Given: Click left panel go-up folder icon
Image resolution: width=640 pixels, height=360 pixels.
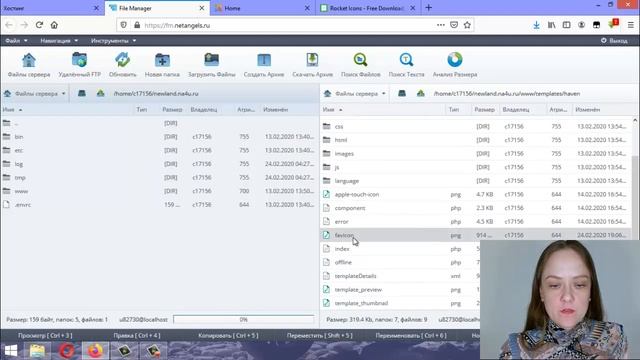Looking at the screenshot, I should click(100, 93).
